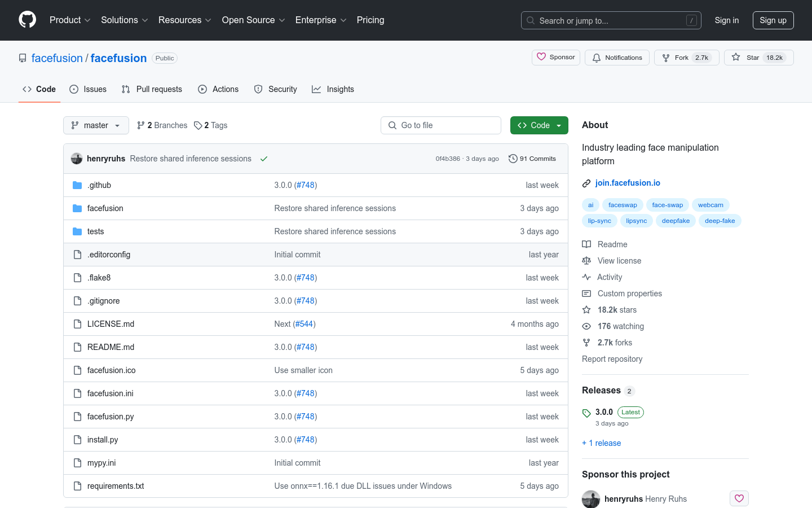Switch to the Actions tab
The image size is (812, 508).
(218, 89)
